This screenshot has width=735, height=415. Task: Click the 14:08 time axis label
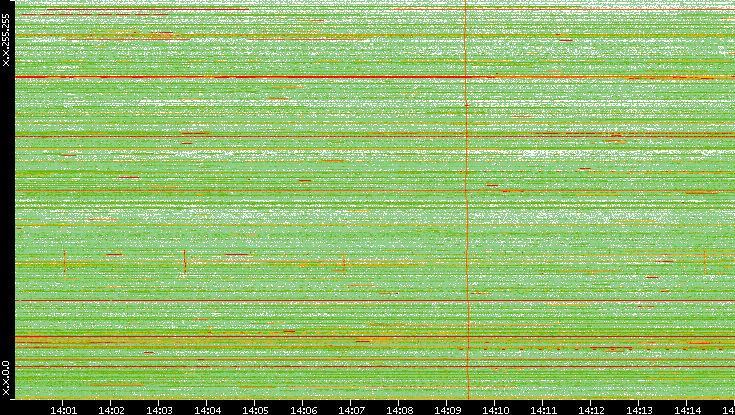point(399,410)
